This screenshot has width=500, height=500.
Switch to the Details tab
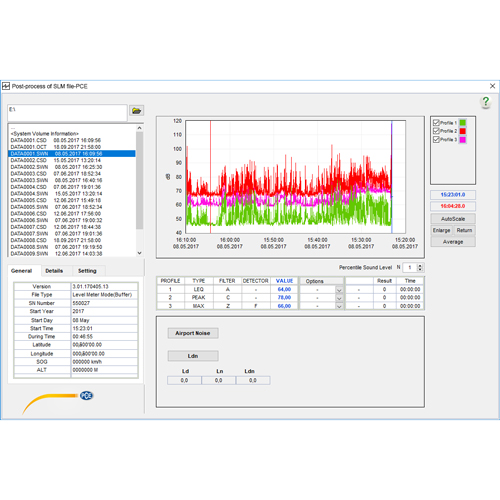tap(54, 271)
